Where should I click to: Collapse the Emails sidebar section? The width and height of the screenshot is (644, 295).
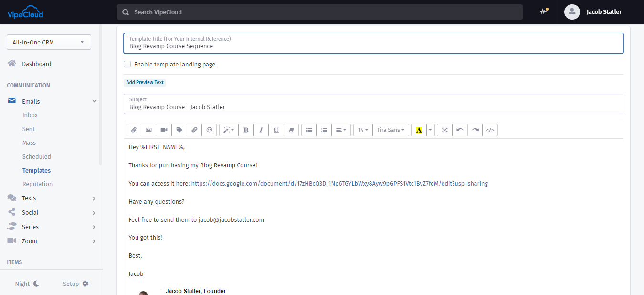(95, 101)
